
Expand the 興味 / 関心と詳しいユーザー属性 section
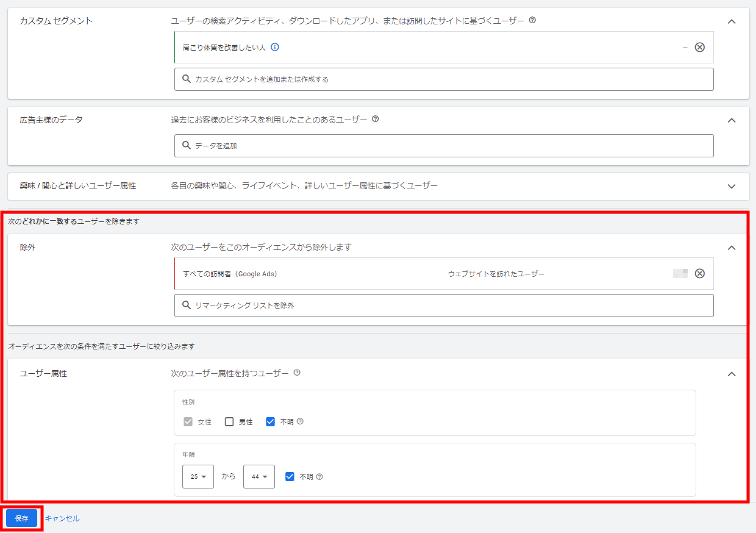732,186
